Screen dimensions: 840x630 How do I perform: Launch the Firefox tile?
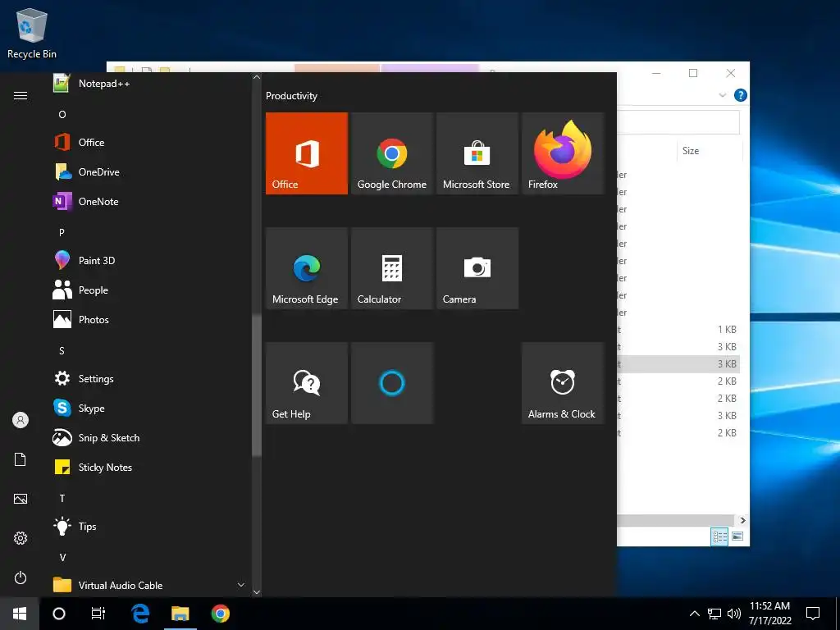pyautogui.click(x=563, y=153)
